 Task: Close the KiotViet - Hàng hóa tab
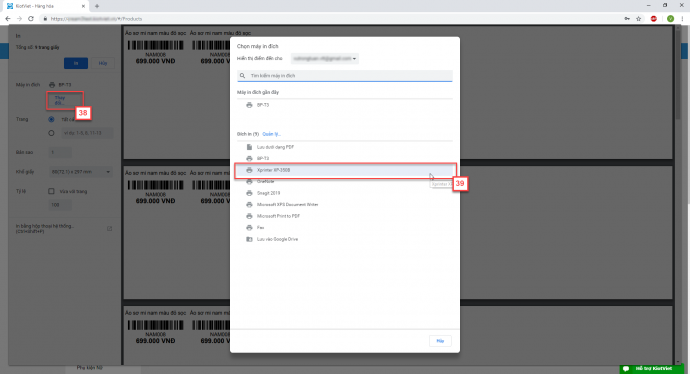point(83,6)
